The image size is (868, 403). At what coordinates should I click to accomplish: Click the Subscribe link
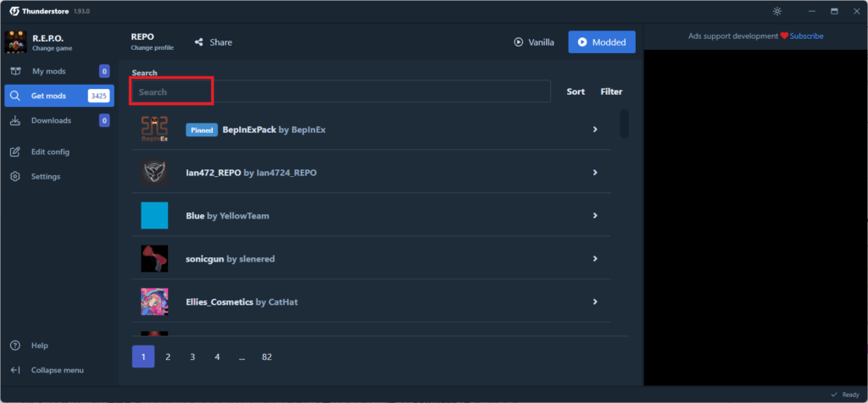[x=807, y=36]
